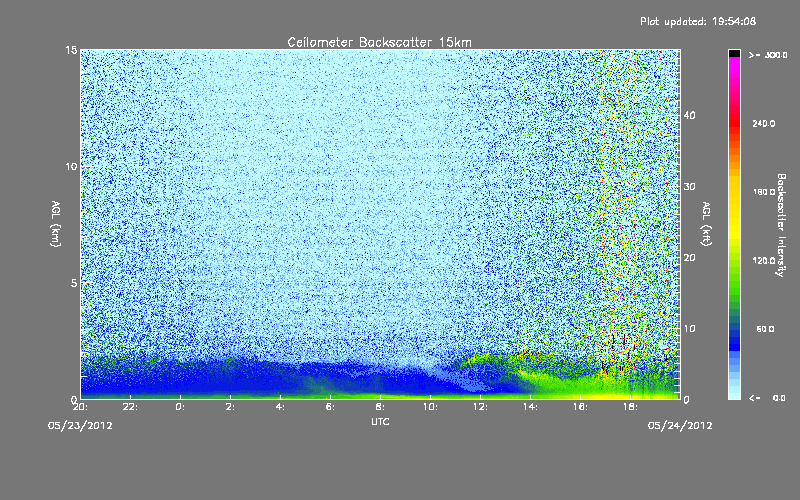Select the '16:' time tick label
Screen dimensions: 800x500
point(580,407)
